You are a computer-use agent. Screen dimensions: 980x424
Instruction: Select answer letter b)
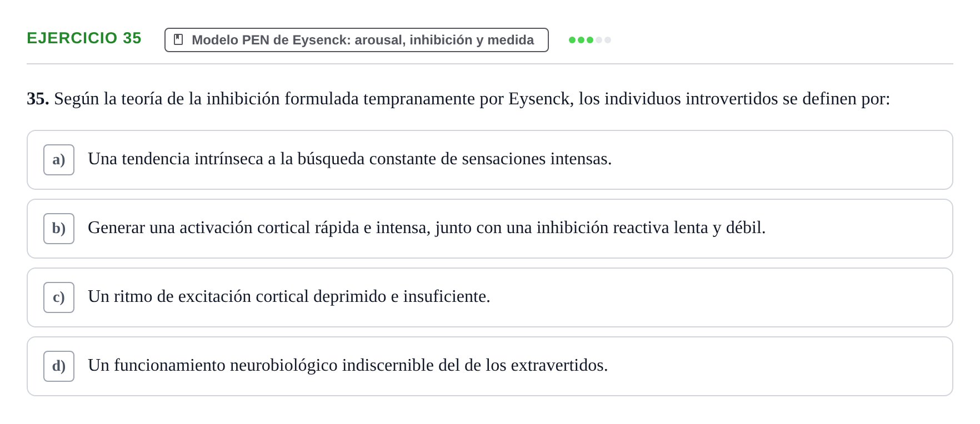tap(59, 229)
